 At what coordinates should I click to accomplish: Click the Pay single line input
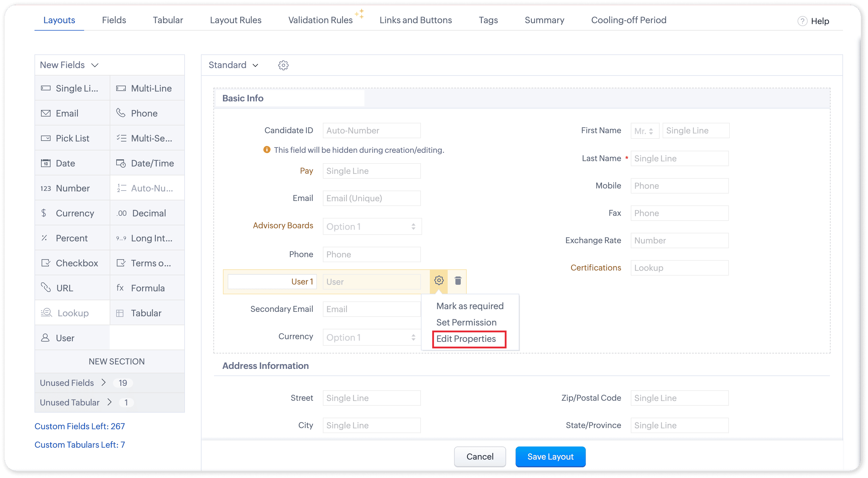(371, 171)
